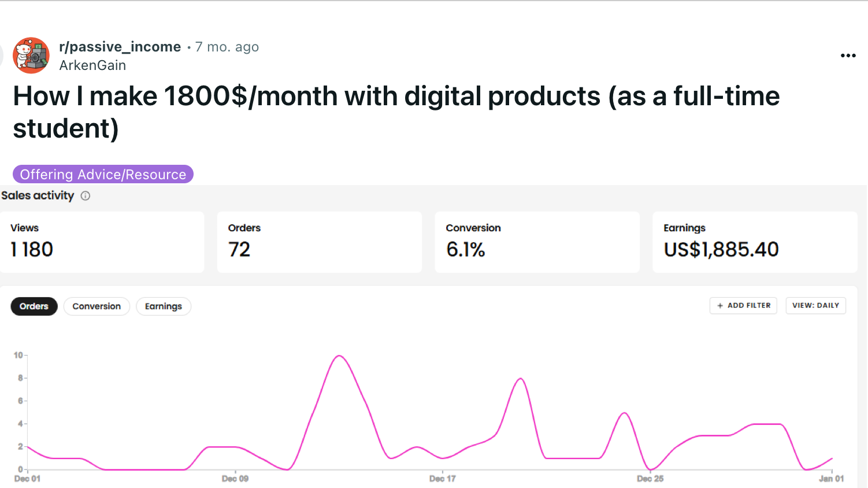Click the Offering Advice/Resource flair tag
The width and height of the screenshot is (868, 488).
click(x=103, y=174)
